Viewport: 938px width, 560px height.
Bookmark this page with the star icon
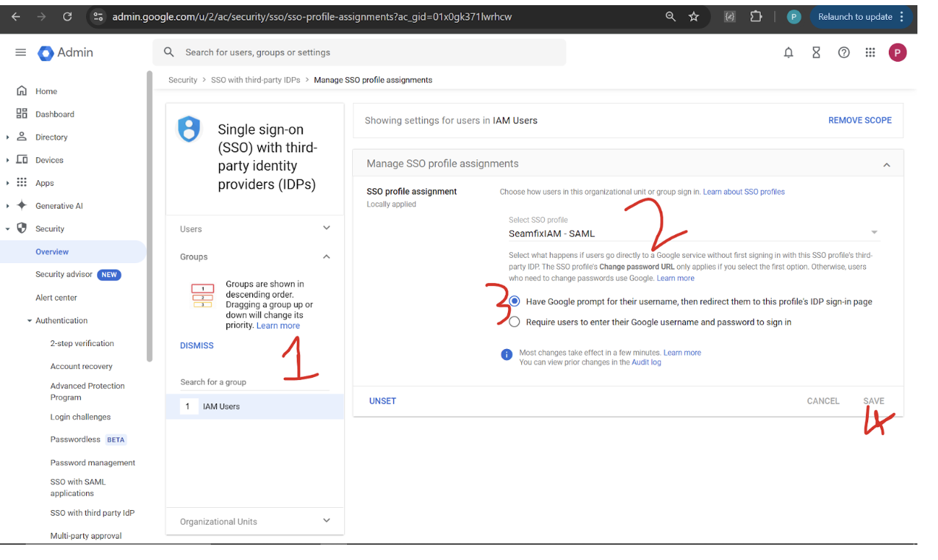pos(693,16)
